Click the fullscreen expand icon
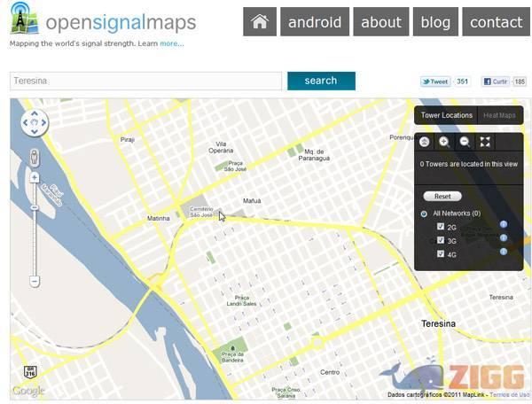The image size is (532, 404). pyautogui.click(x=485, y=142)
